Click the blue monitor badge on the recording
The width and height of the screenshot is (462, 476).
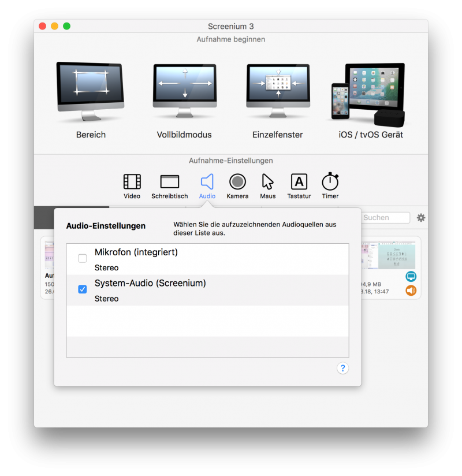point(411,277)
